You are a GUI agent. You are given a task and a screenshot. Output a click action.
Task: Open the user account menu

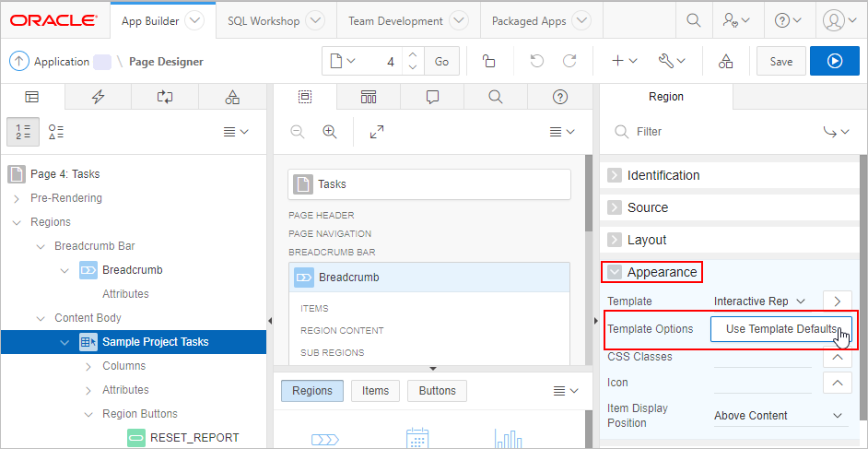(x=839, y=21)
